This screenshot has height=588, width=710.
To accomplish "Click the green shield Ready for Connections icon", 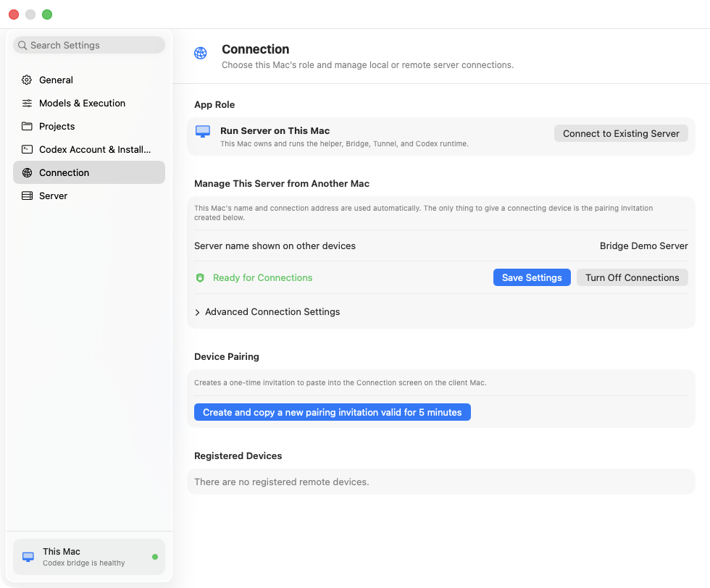I will tap(200, 278).
